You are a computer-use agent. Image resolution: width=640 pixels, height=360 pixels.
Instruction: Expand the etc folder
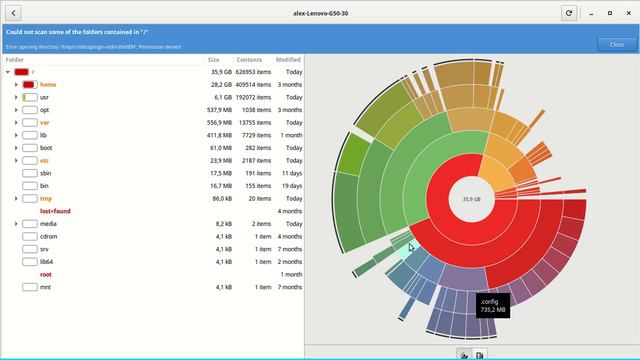(16, 160)
